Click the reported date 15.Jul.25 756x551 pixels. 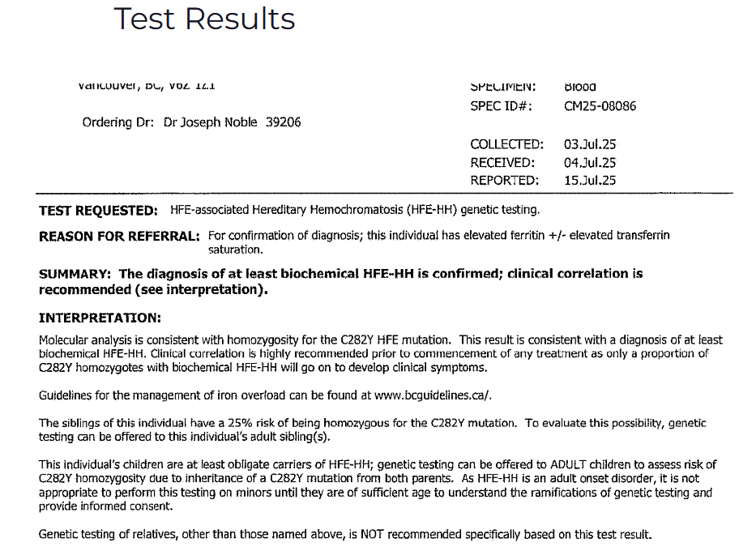590,181
